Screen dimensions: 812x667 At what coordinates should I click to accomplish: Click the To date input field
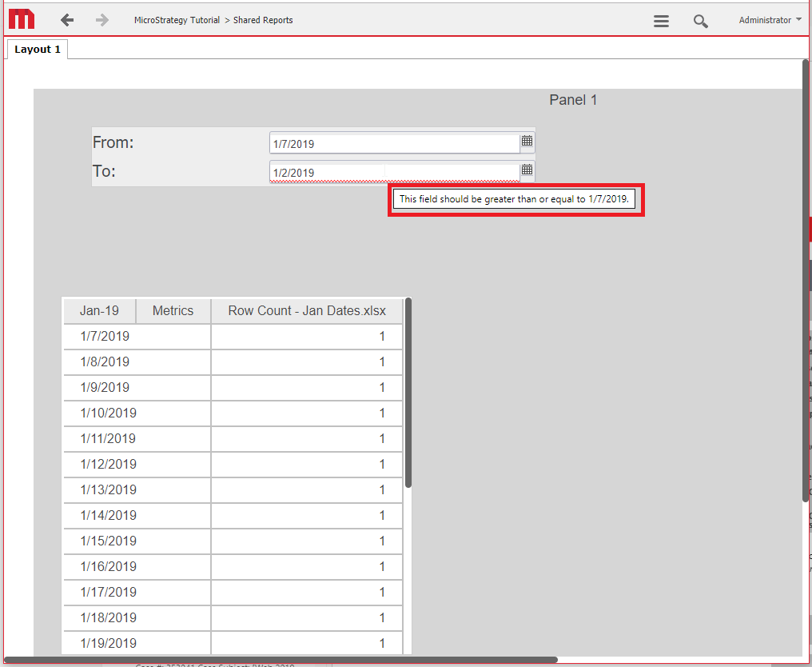[x=394, y=173]
